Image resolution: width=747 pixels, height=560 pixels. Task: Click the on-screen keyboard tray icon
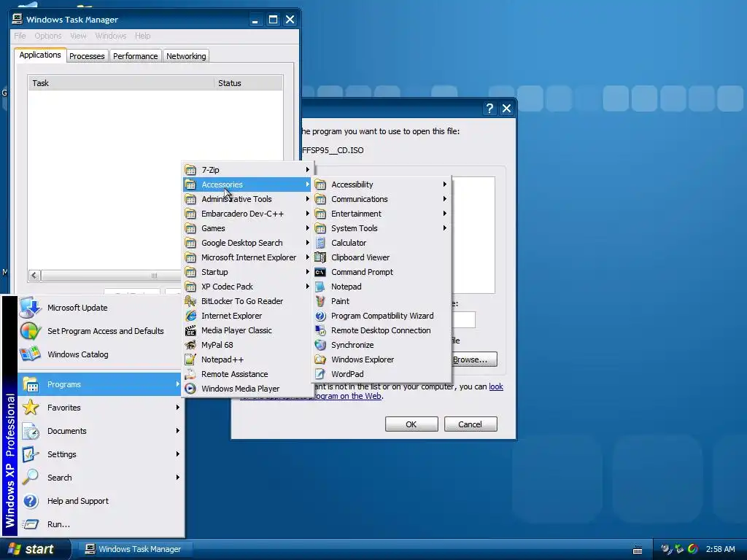tap(638, 550)
